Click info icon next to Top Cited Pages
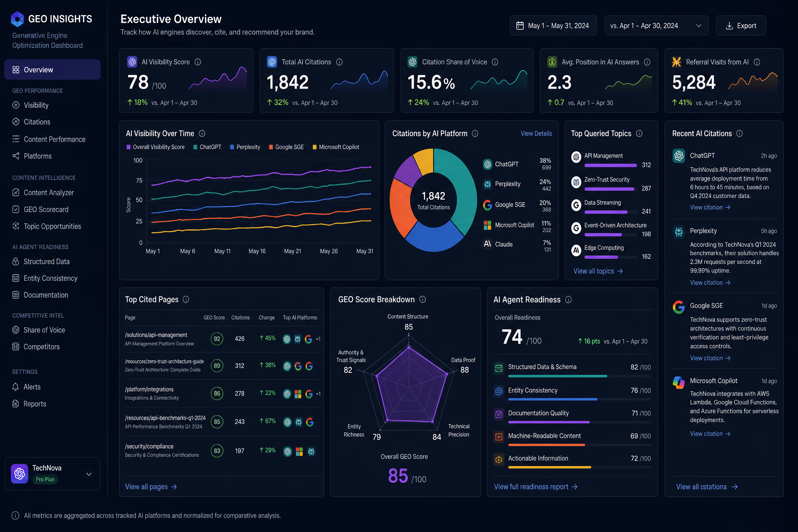The image size is (798, 532). [186, 299]
